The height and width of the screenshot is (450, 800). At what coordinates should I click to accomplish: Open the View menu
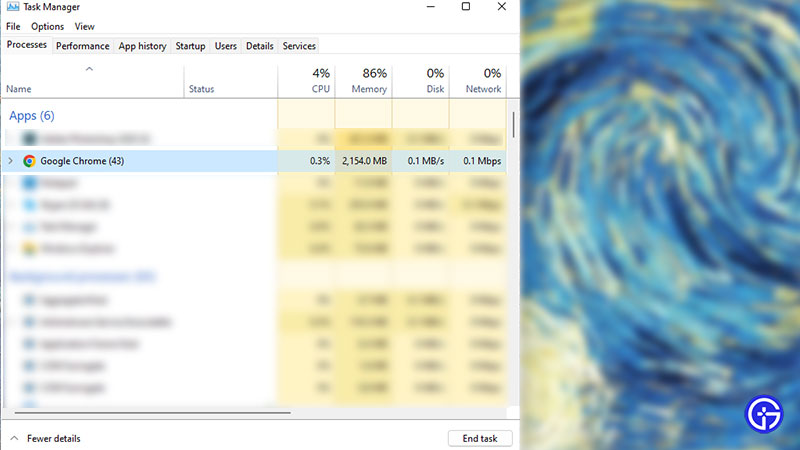click(x=84, y=27)
